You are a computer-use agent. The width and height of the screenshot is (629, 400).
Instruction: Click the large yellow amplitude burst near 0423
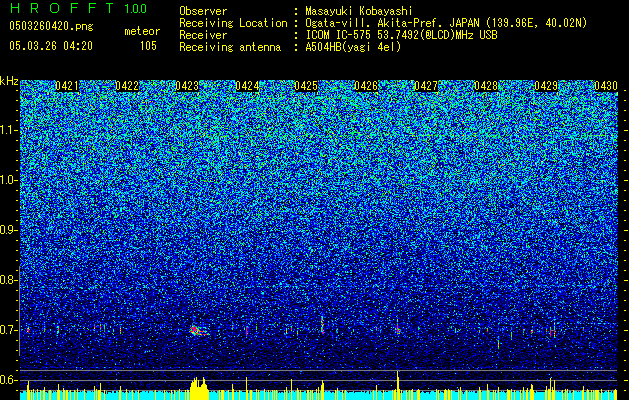pos(199,388)
